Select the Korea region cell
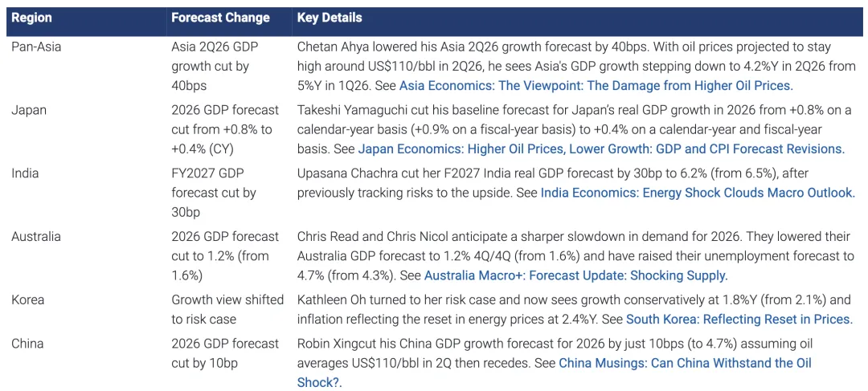 [27, 300]
